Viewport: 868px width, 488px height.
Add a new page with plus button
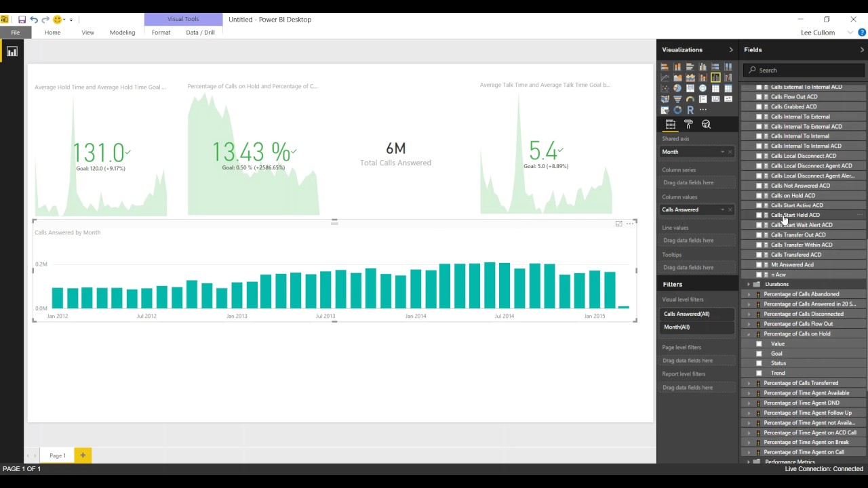pos(83,455)
